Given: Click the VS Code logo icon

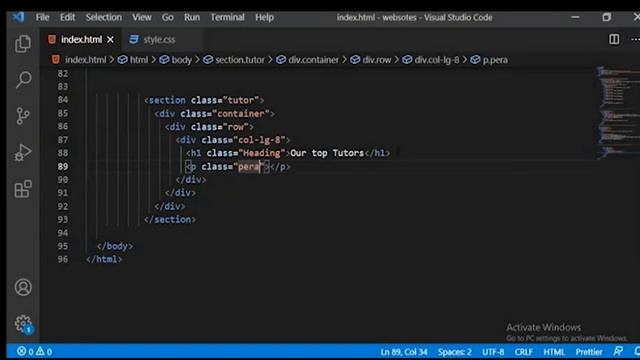Looking at the screenshot, I should pyautogui.click(x=18, y=17).
